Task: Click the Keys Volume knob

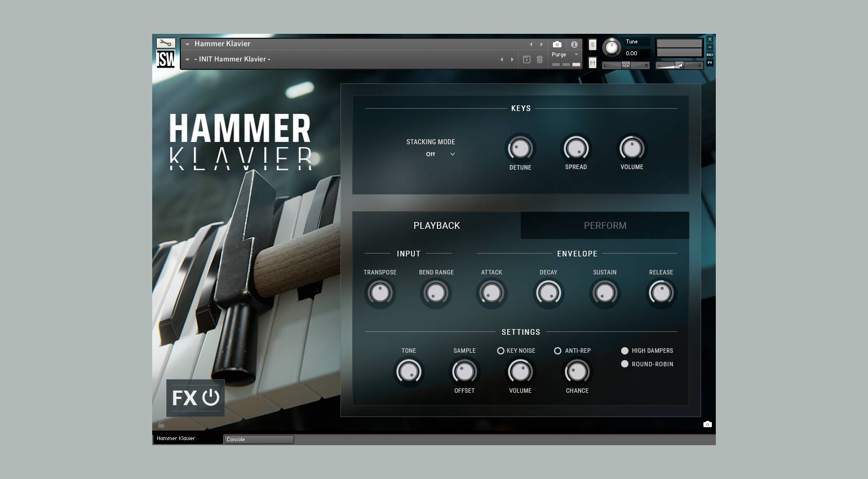Action: (x=631, y=149)
